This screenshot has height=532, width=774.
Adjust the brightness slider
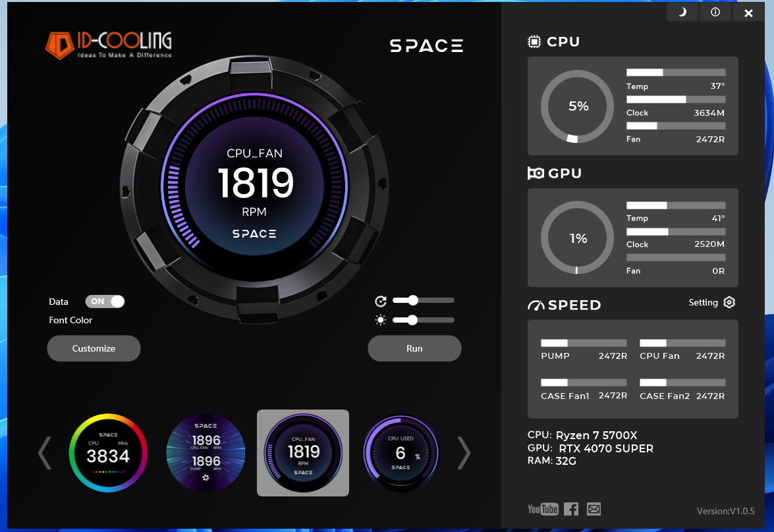(x=424, y=320)
